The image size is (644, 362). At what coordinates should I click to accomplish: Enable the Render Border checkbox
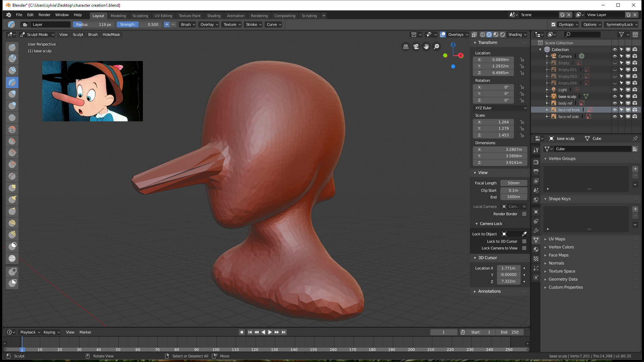click(524, 214)
